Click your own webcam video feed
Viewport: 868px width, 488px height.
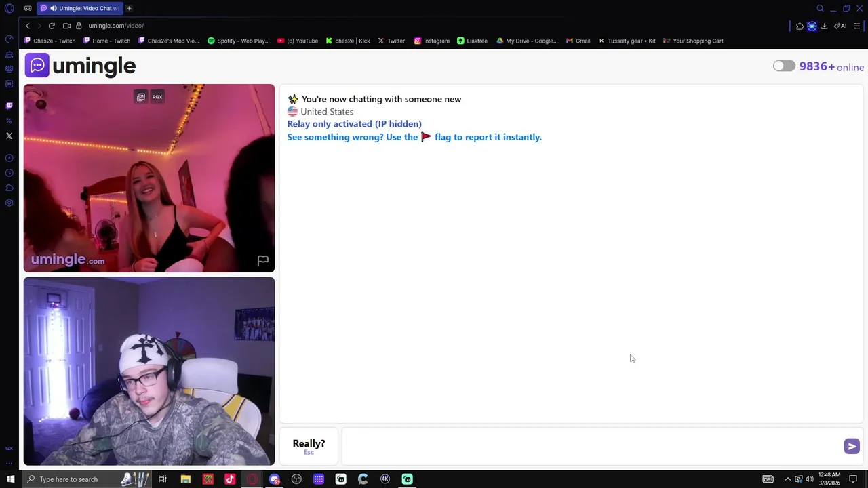(x=149, y=371)
